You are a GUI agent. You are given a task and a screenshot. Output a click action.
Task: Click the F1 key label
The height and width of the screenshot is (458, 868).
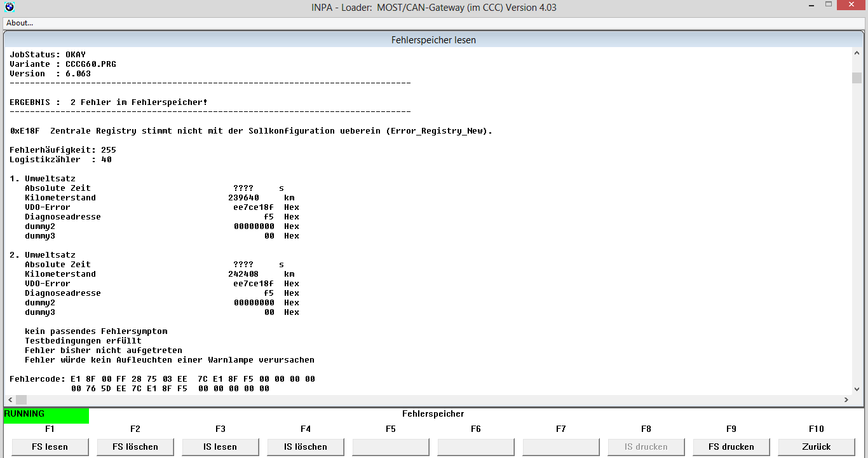[x=50, y=429]
